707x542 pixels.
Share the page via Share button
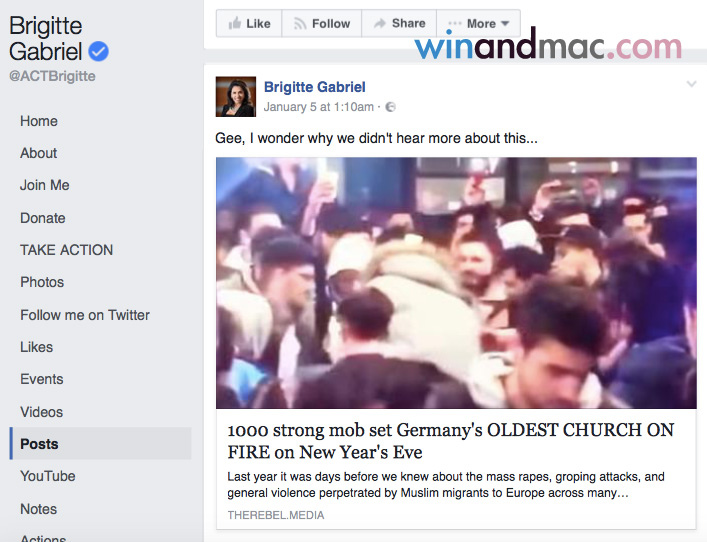(398, 23)
